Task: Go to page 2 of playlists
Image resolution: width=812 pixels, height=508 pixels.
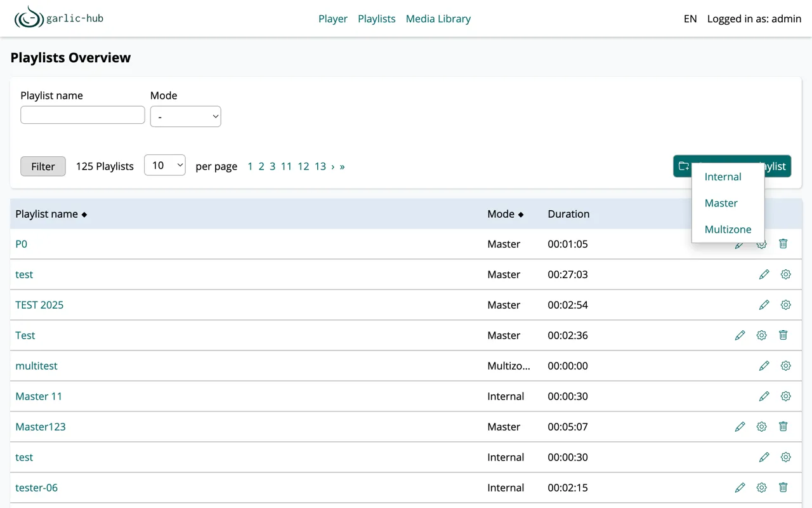Action: [x=261, y=166]
